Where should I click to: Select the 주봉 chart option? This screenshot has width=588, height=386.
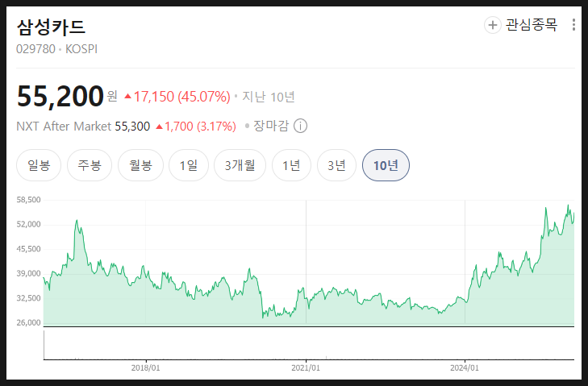click(x=90, y=165)
